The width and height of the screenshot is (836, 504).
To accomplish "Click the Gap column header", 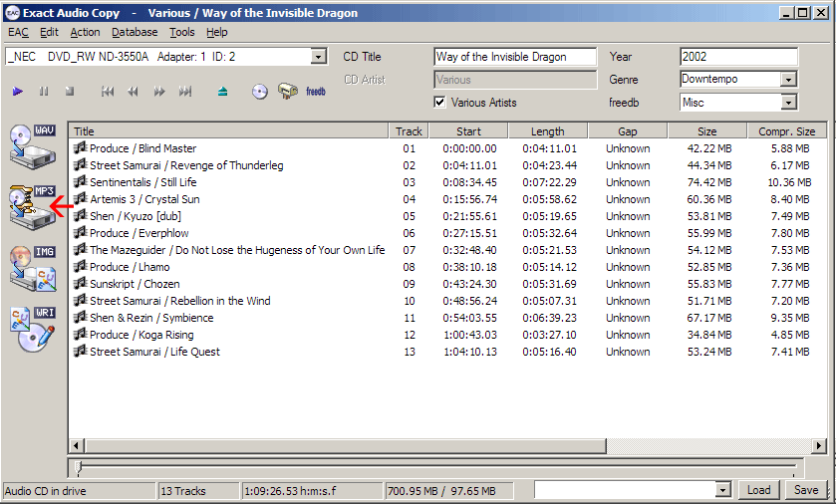I will pos(627,131).
